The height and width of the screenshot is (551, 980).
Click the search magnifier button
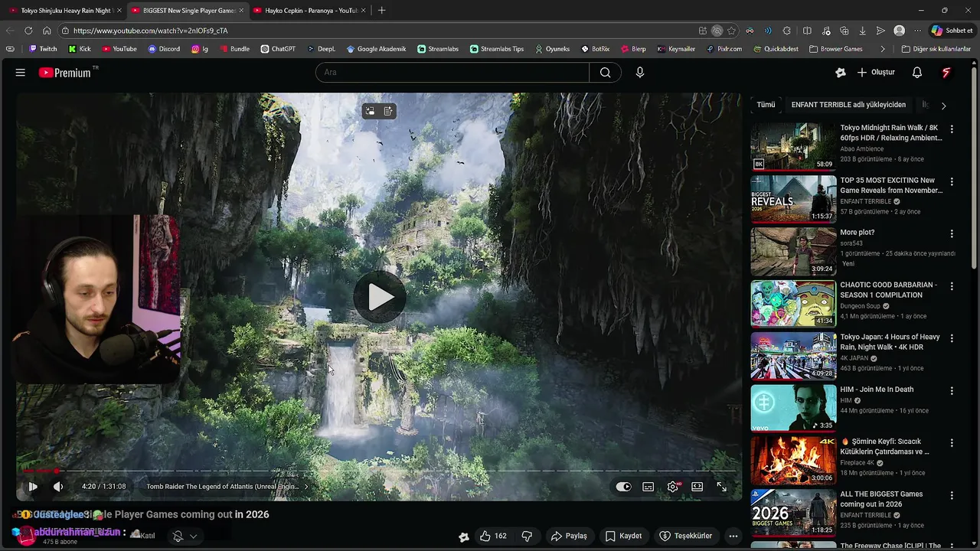point(606,73)
